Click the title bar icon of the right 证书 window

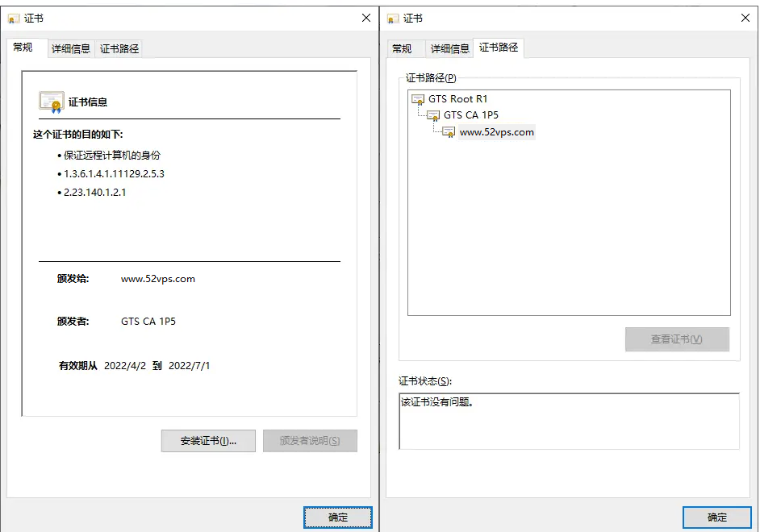pos(393,19)
